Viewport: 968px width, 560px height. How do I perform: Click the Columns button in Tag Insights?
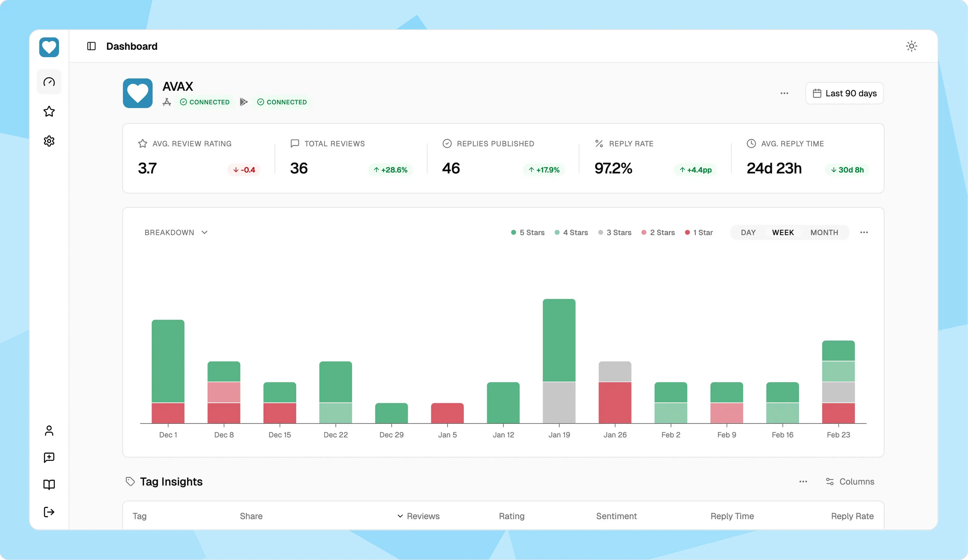click(x=850, y=481)
